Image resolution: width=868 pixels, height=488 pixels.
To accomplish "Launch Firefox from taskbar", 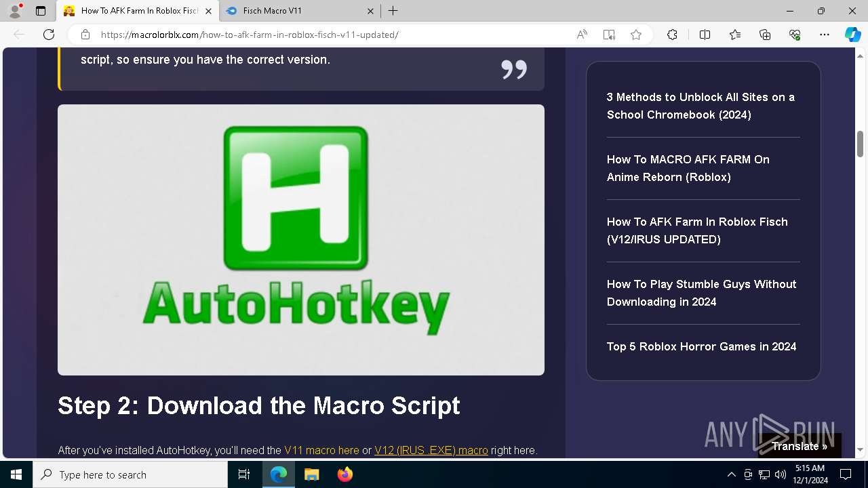I will coord(344,474).
